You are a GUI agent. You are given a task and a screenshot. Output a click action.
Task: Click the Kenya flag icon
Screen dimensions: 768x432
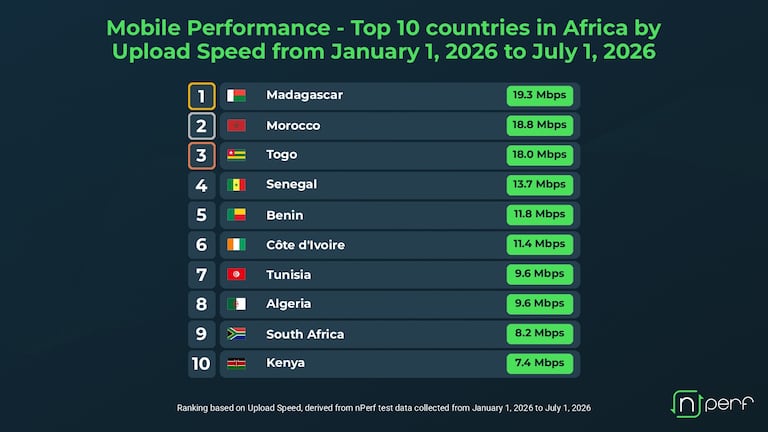[x=236, y=363]
